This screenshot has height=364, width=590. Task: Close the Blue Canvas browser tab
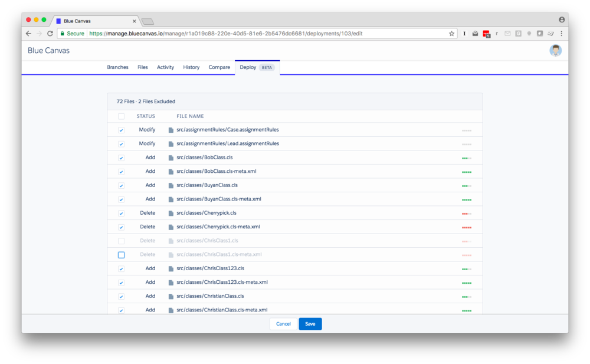tap(135, 21)
